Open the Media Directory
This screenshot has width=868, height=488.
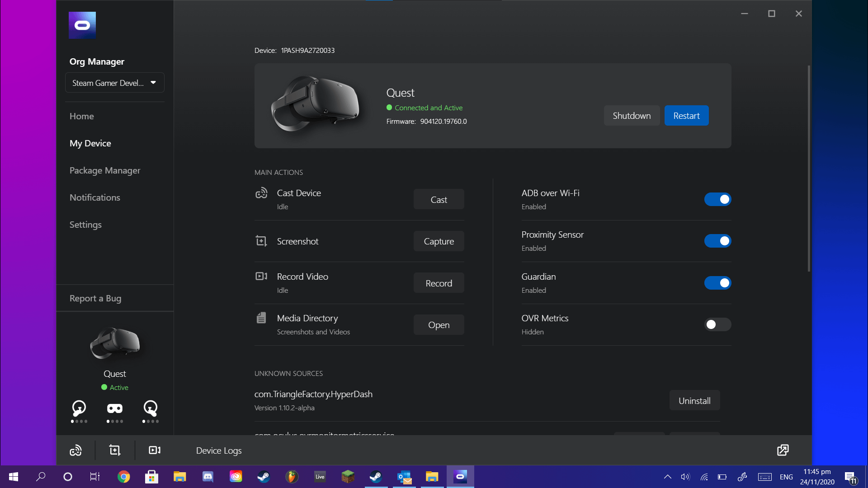[x=439, y=325]
